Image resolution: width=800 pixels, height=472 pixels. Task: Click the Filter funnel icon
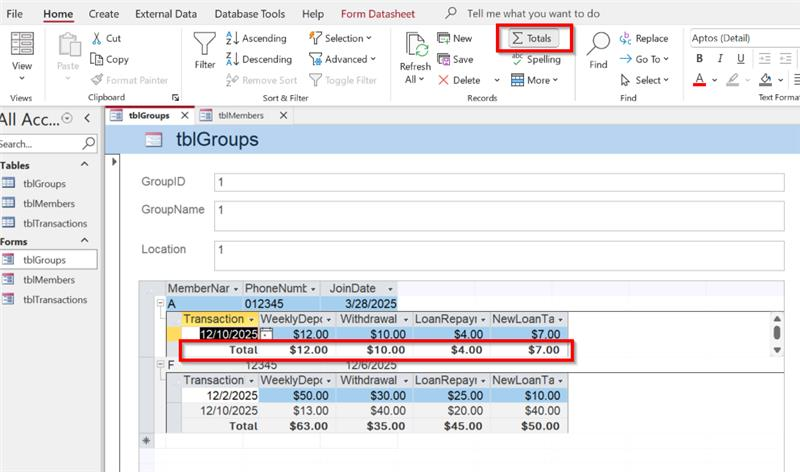click(x=205, y=44)
